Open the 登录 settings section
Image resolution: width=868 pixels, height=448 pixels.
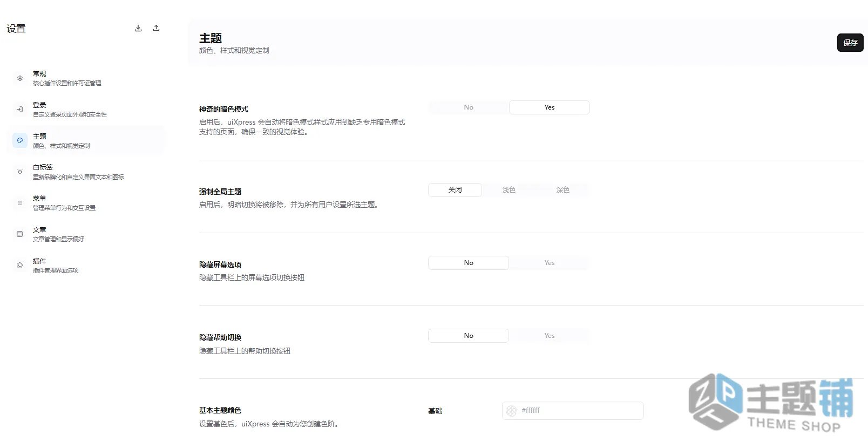(x=85, y=110)
